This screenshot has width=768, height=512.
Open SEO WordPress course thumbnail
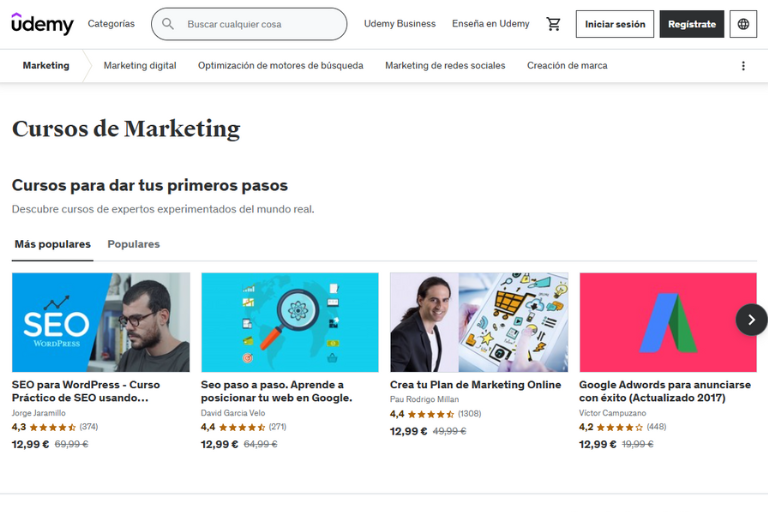[101, 322]
